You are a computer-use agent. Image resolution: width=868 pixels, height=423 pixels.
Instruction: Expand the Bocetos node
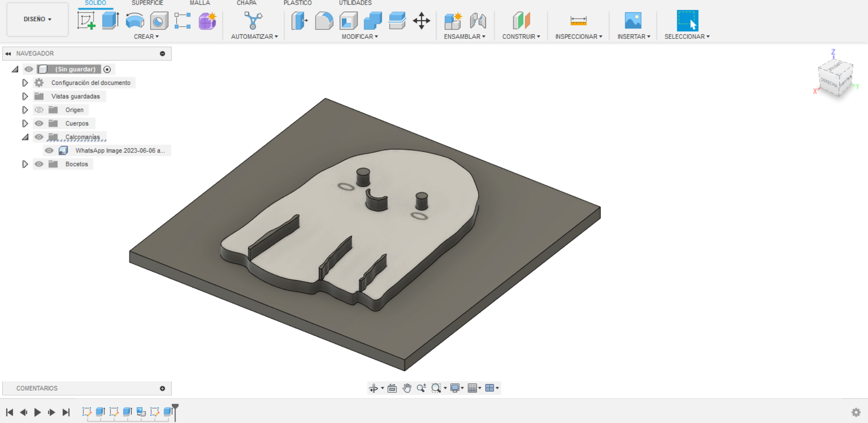(25, 164)
